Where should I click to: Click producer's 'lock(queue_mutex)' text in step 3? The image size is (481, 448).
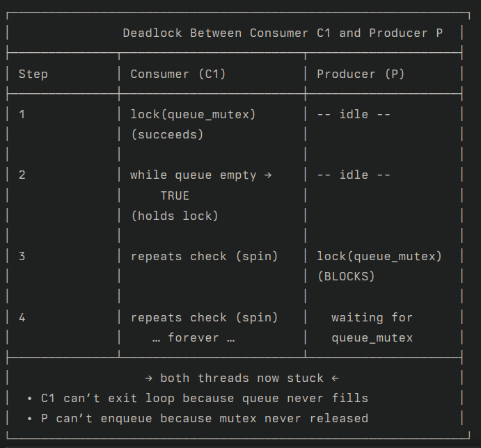pyautogui.click(x=379, y=257)
